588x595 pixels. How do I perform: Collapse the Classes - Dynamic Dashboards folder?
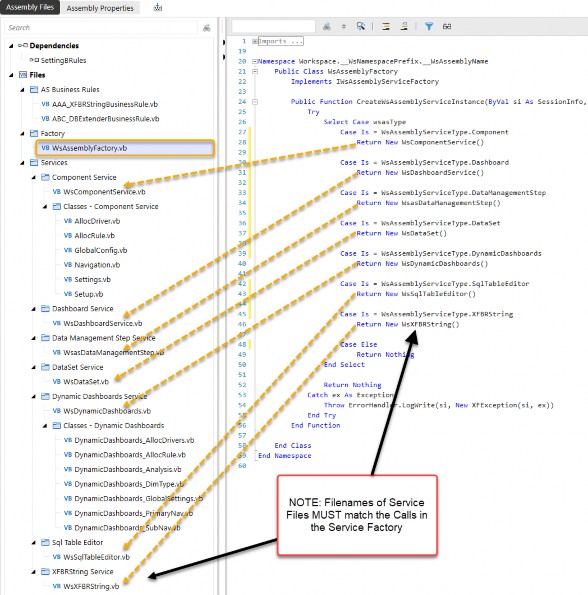pyautogui.click(x=45, y=426)
